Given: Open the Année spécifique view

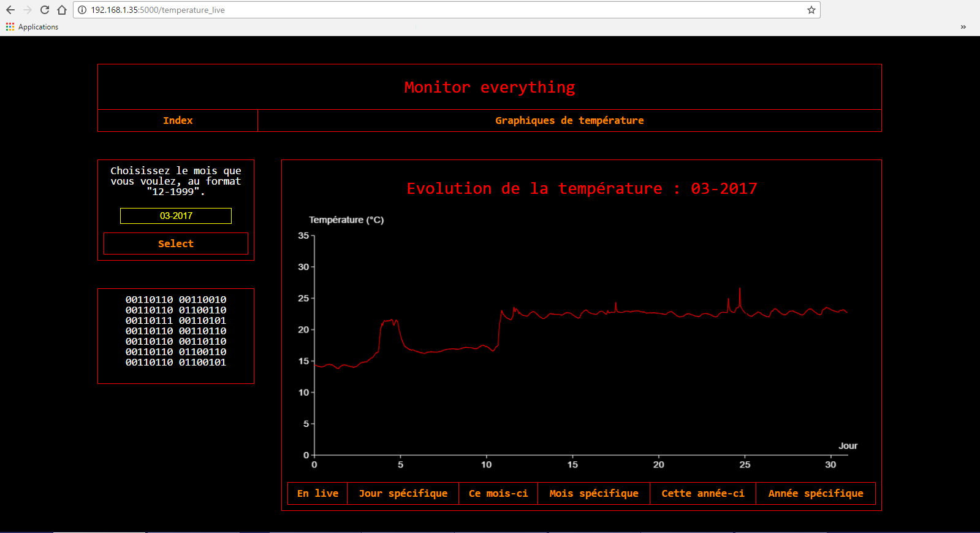Looking at the screenshot, I should click(815, 494).
